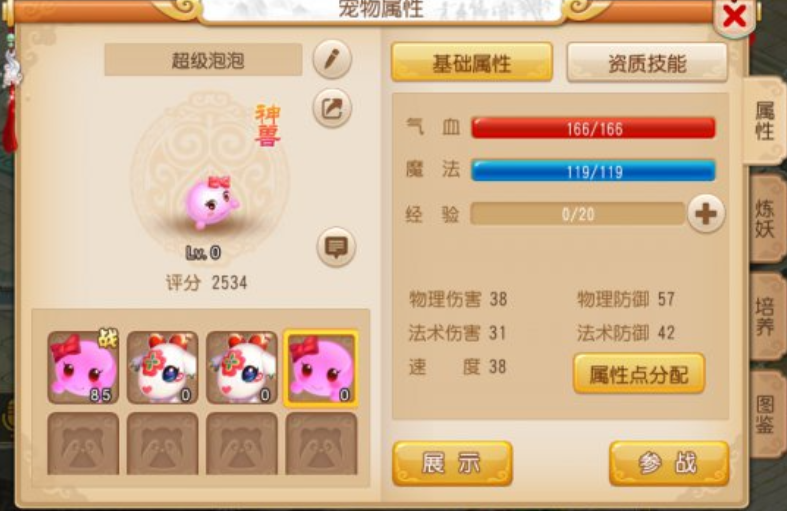
Task: Close the pet attributes window with red X
Action: tap(734, 18)
